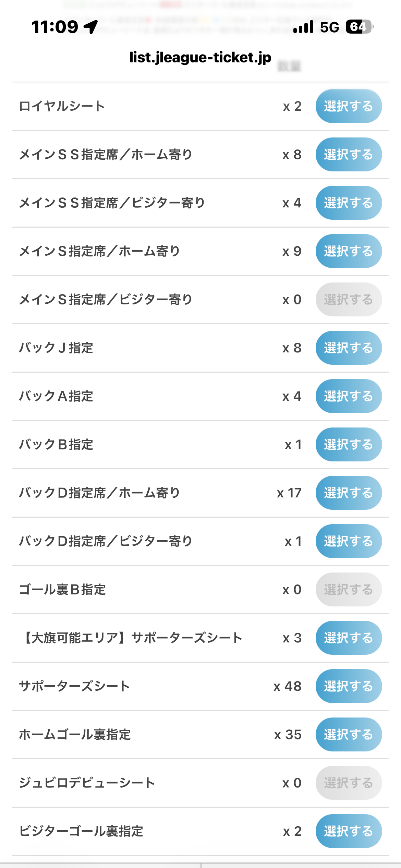Image resolution: width=401 pixels, height=868 pixels.
Task: Choose ホームゴール裏指定 選択する button
Action: 348,735
